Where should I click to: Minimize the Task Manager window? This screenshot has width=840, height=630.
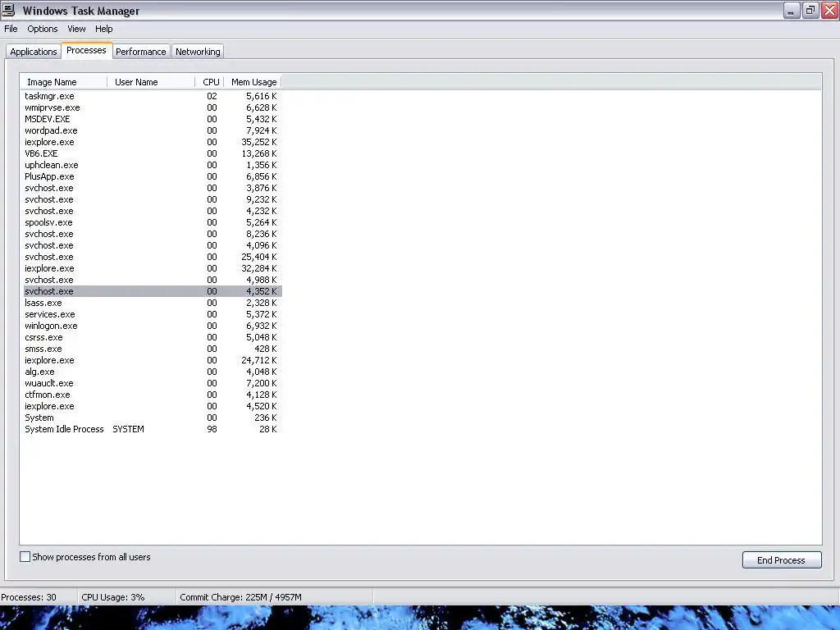[792, 10]
